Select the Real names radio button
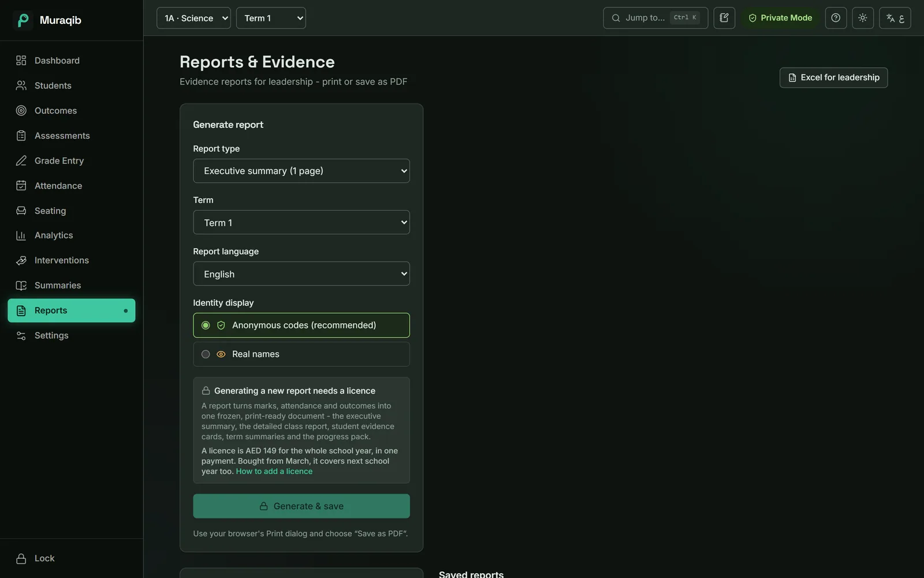The image size is (924, 578). [x=206, y=354]
